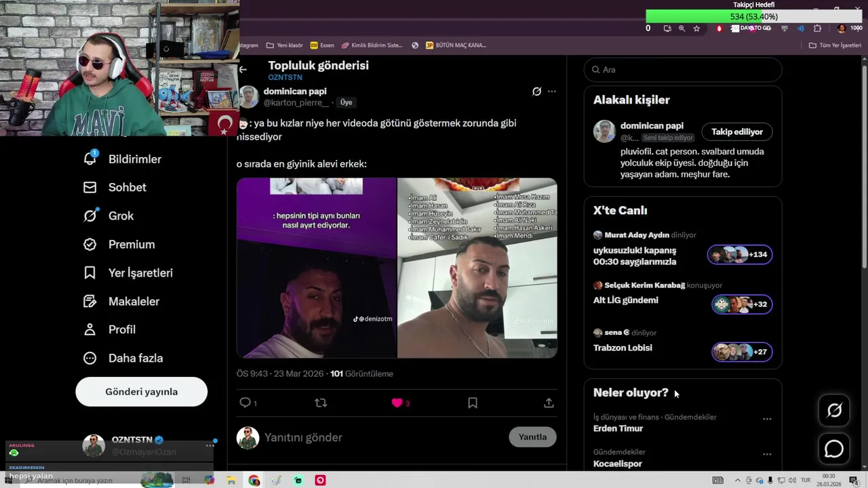Open 101 Görüntüleme view count

[x=361, y=373]
